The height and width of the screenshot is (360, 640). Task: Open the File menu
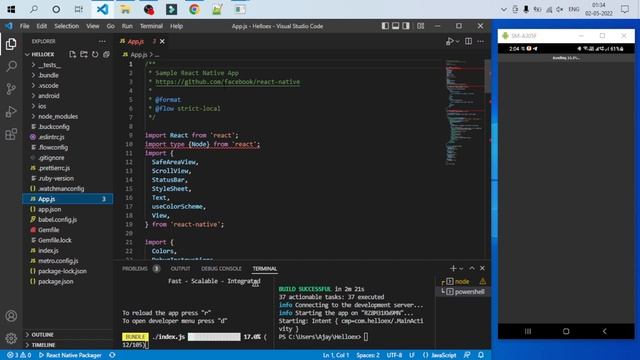[24, 26]
